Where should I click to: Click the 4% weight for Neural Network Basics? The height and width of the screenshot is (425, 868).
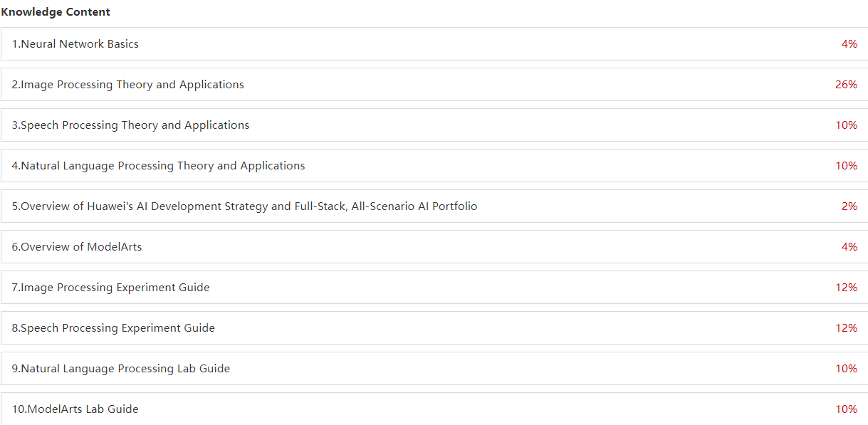(849, 44)
